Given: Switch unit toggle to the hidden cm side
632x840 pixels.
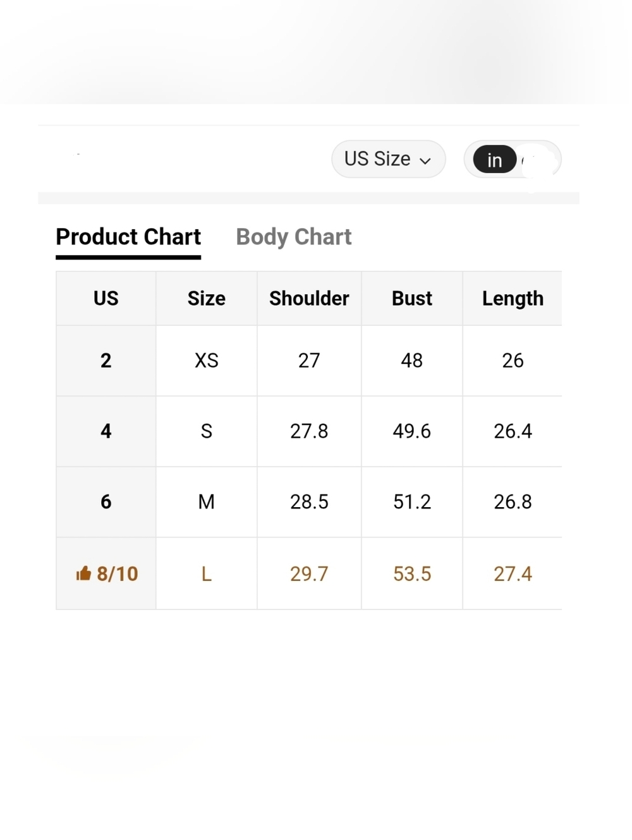Looking at the screenshot, I should (538, 160).
